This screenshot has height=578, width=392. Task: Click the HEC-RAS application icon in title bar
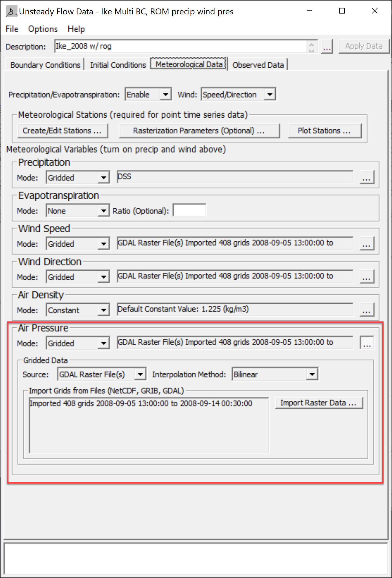click(12, 11)
